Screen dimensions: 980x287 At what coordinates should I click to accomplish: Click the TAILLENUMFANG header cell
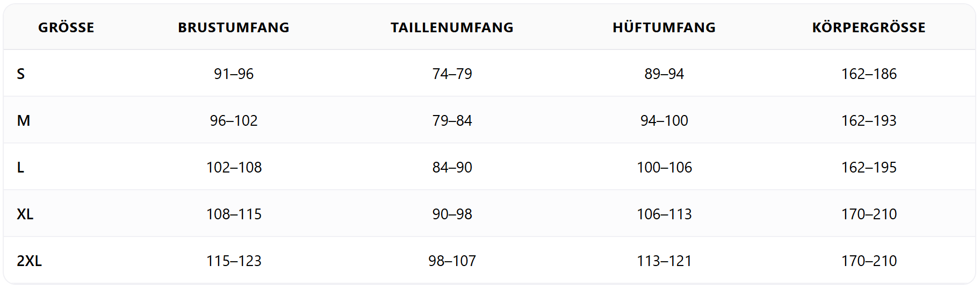(x=452, y=27)
